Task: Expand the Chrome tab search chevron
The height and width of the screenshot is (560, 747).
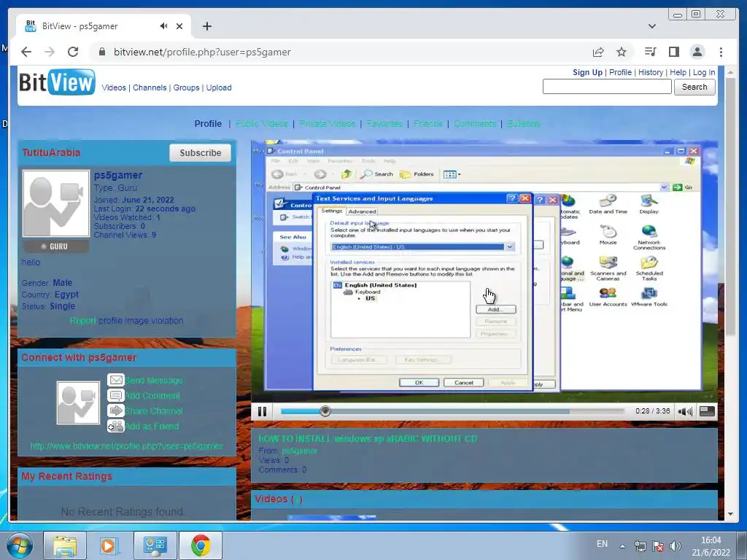Action: click(652, 26)
